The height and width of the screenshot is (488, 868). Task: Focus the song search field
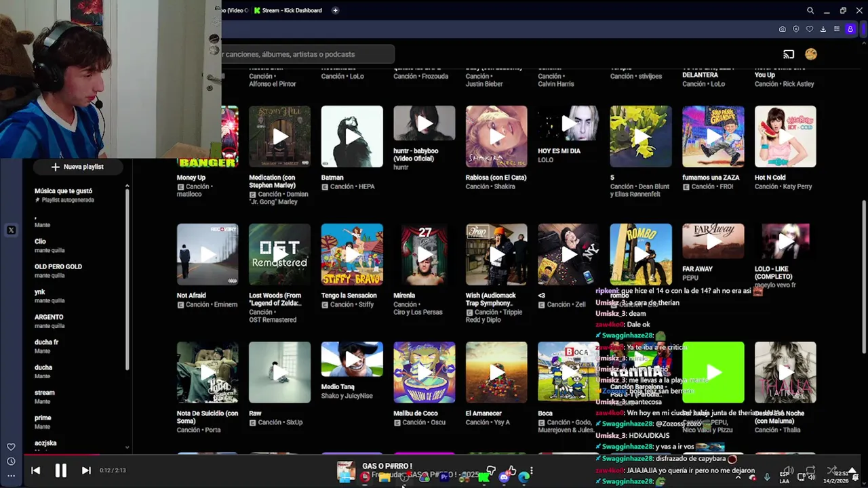click(x=307, y=54)
